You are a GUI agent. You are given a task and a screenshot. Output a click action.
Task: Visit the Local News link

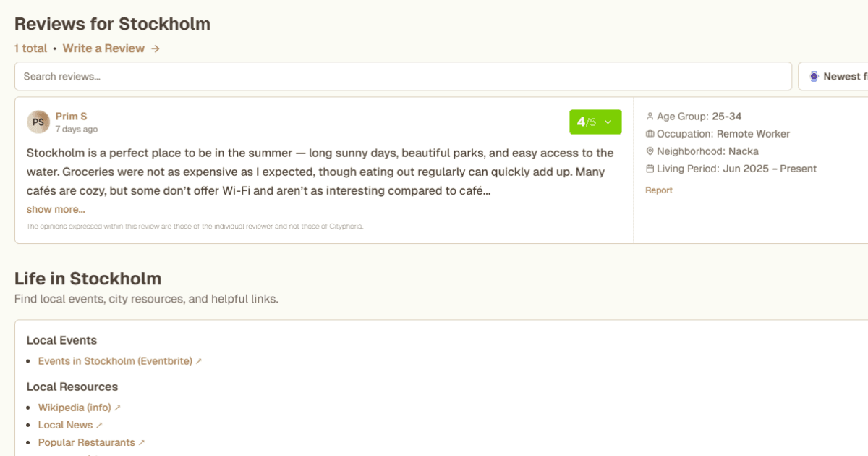point(66,425)
